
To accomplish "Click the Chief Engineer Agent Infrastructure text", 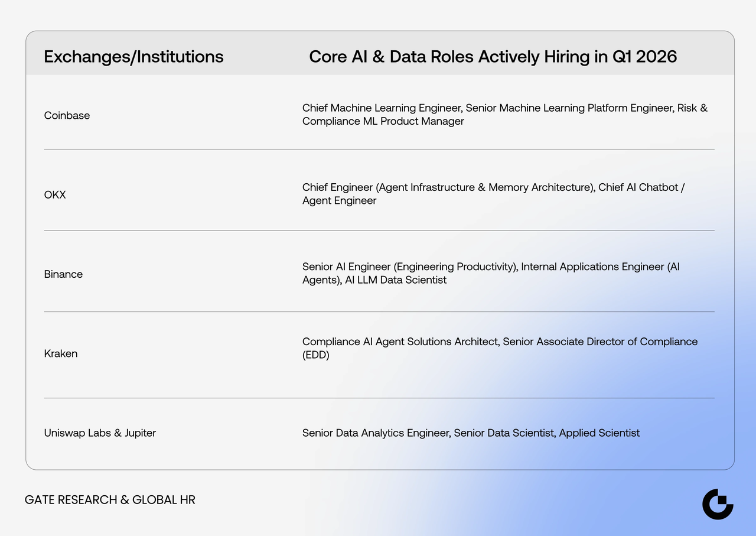I will point(448,187).
